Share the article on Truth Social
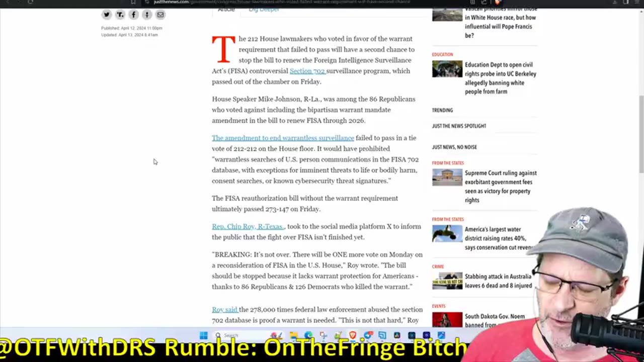644x362 pixels. pyautogui.click(x=120, y=15)
